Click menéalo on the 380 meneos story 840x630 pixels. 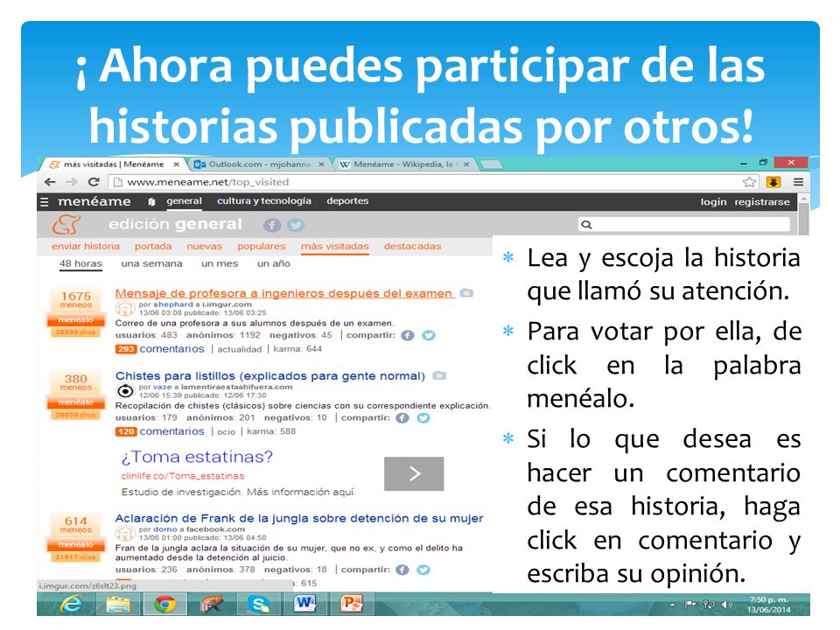pyautogui.click(x=75, y=402)
